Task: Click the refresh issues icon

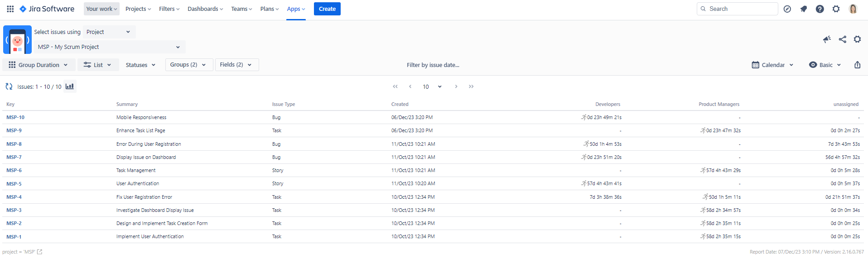Action: tap(9, 86)
